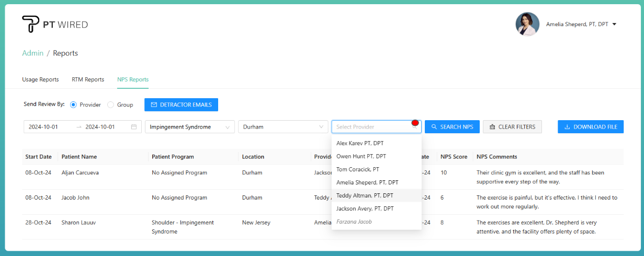This screenshot has width=644, height=256.
Task: Choose Teddy Altman, PT, DPT from provider list
Action: pos(365,195)
